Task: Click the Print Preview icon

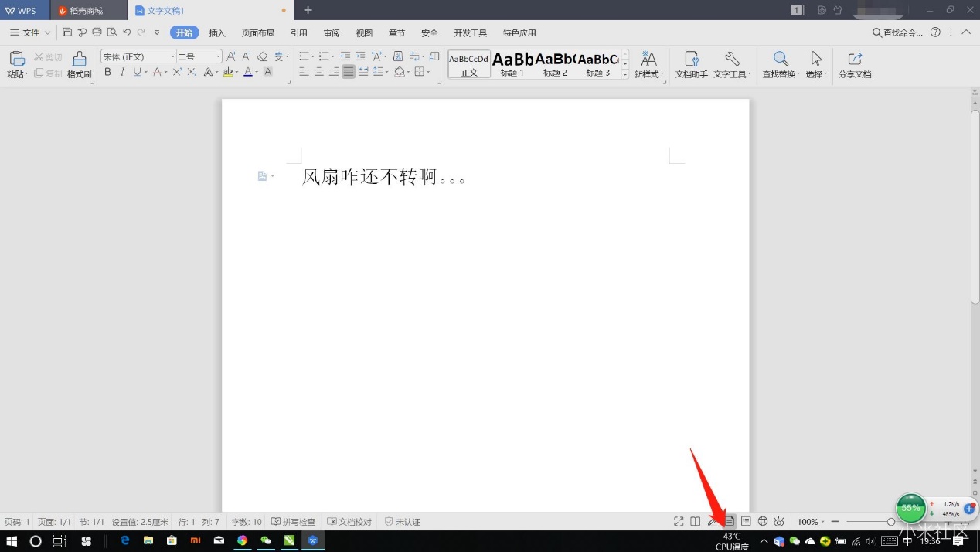Action: click(x=111, y=32)
